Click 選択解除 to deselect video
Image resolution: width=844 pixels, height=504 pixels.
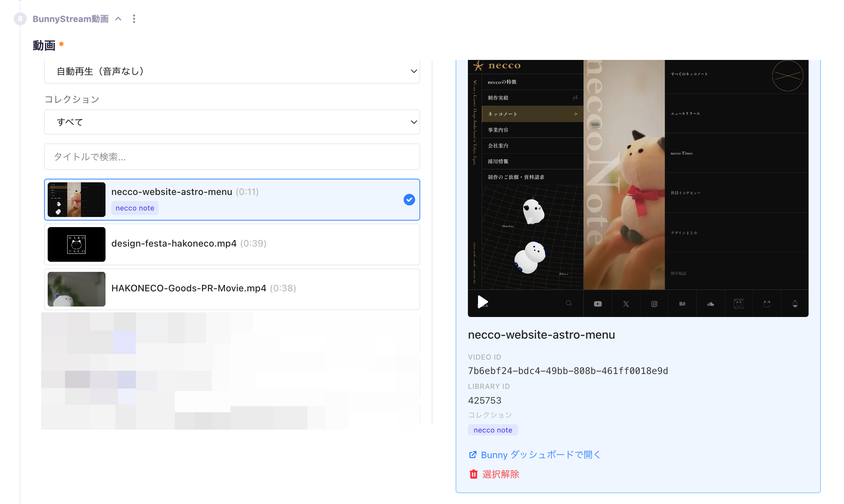501,474
